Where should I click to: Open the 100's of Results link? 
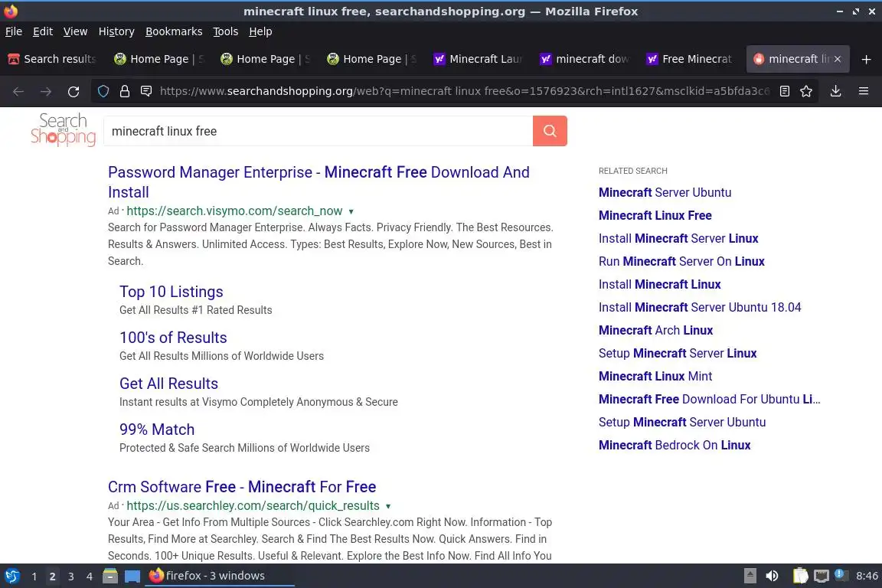pos(173,338)
